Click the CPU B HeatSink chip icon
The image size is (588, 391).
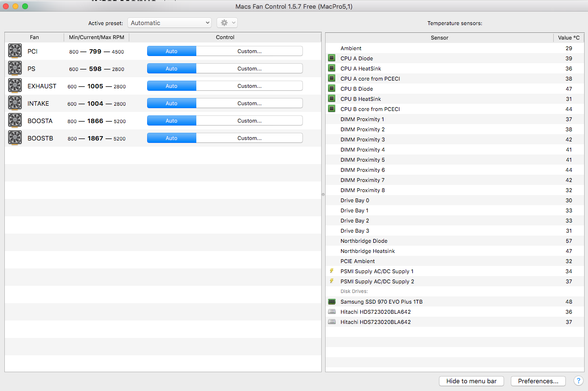coord(331,98)
